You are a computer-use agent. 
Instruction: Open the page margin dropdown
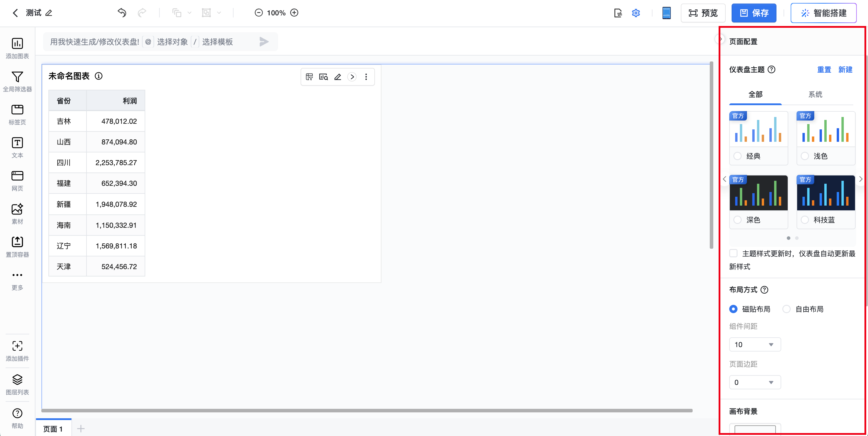(x=755, y=382)
